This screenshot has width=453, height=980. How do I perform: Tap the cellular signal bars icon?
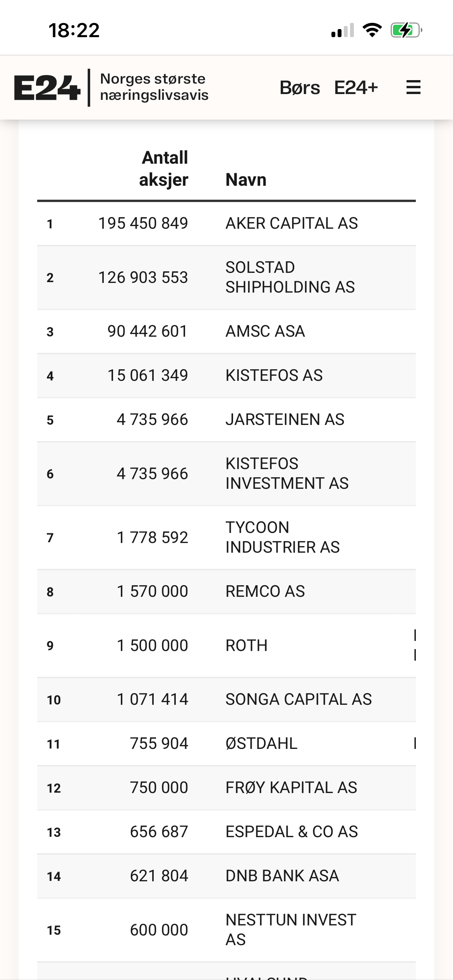343,30
